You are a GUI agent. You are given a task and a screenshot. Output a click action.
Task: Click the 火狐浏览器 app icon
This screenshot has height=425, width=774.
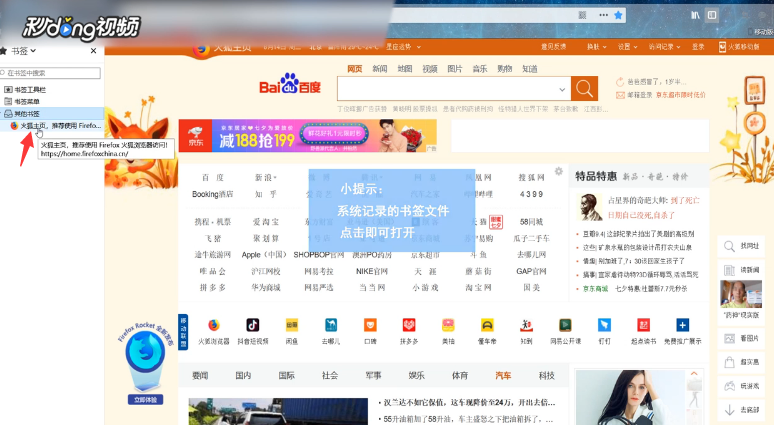point(214,325)
